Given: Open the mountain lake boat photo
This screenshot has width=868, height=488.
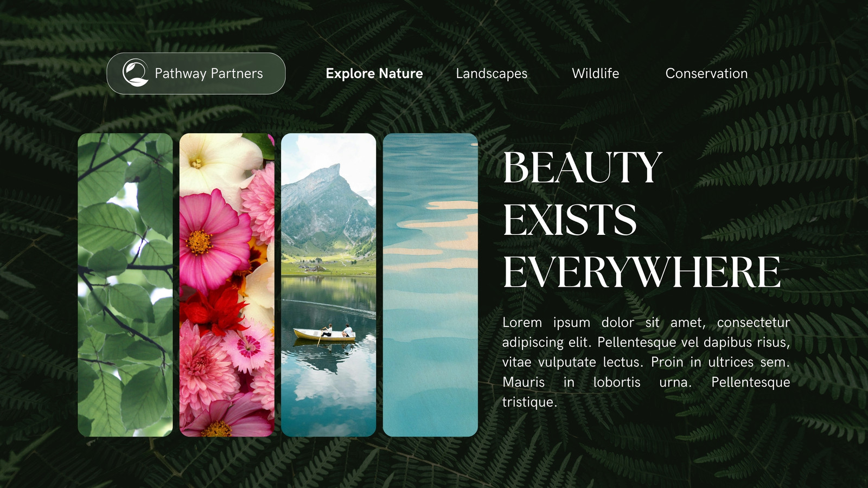Looking at the screenshot, I should pos(329,285).
